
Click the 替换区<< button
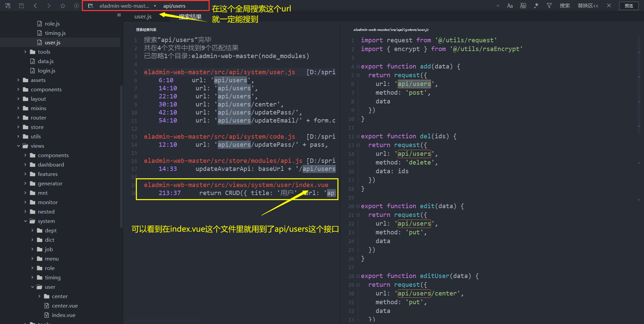pos(588,6)
